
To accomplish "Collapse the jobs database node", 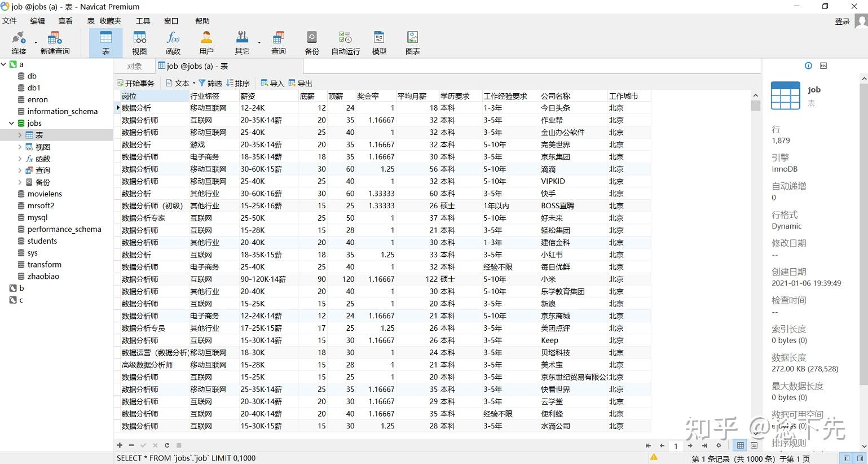I will 11,123.
